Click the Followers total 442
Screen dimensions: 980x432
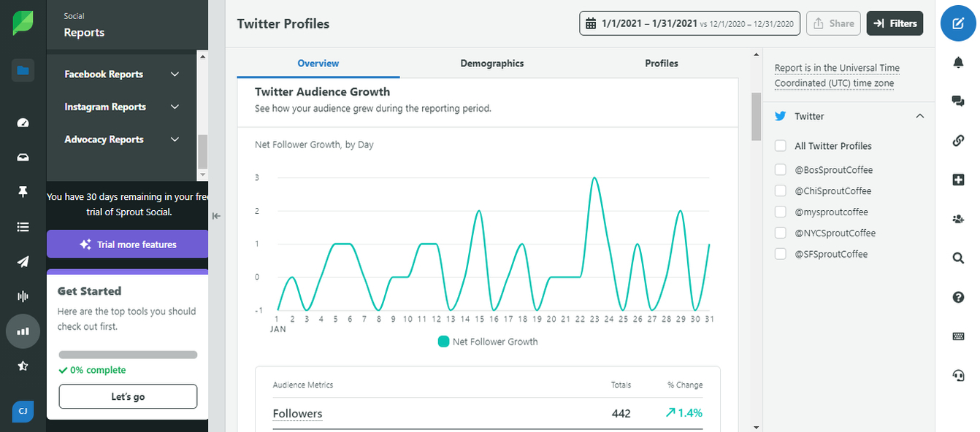621,414
